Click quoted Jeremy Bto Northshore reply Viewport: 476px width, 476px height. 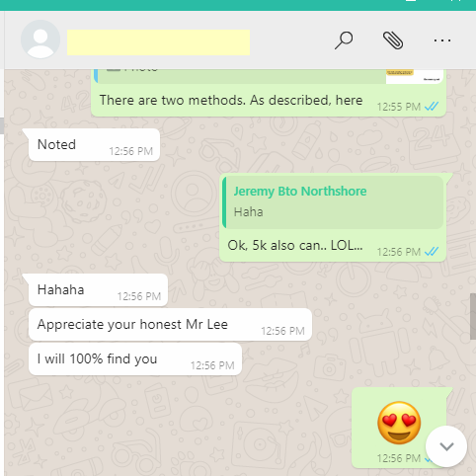click(333, 202)
